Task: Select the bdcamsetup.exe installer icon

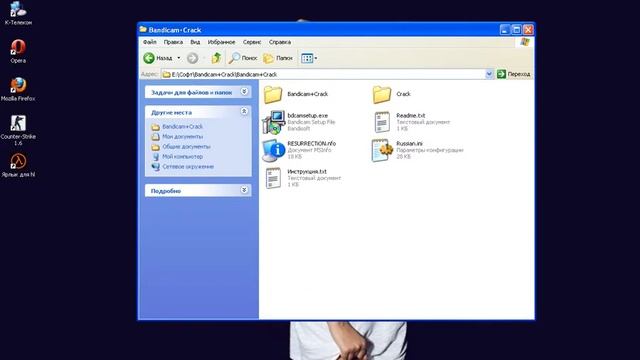Action: 273,122
